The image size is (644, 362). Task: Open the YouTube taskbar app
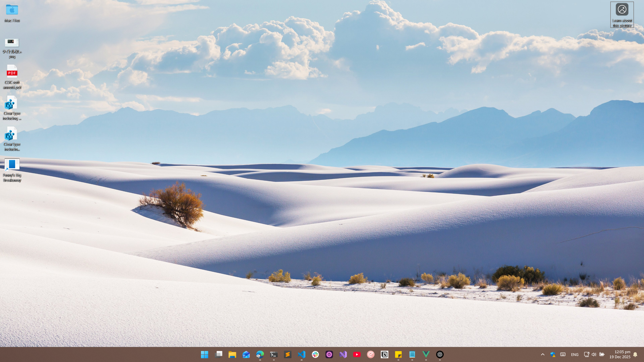(x=357, y=354)
